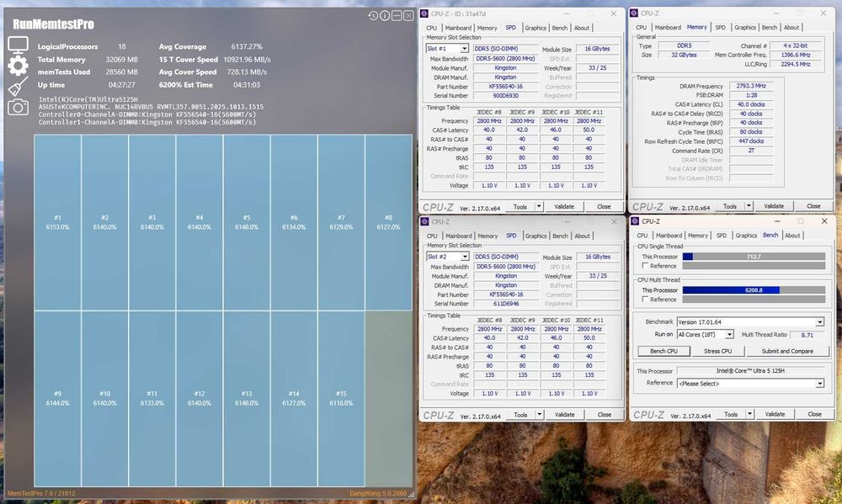The image size is (842, 504).
Task: Click the Channel # value 4 x 32-bit
Action: tap(796, 45)
